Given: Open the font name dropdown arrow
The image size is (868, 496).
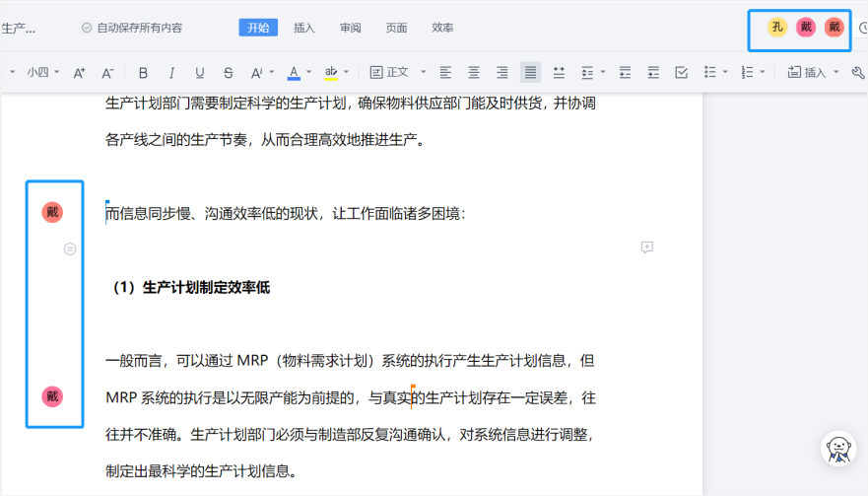Looking at the screenshot, I should click(12, 72).
